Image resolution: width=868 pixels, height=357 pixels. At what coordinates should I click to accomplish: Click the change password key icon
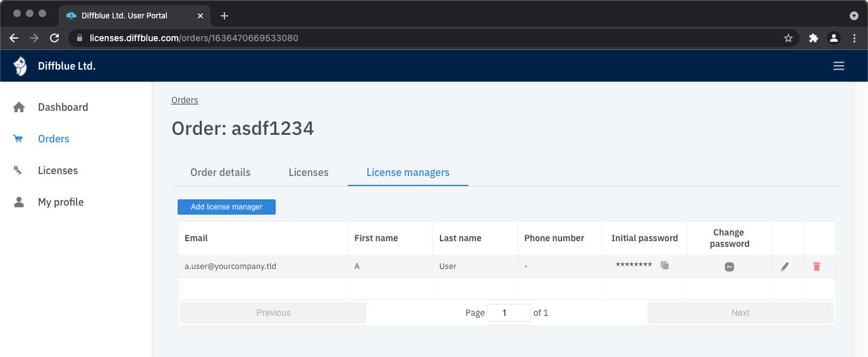click(729, 267)
